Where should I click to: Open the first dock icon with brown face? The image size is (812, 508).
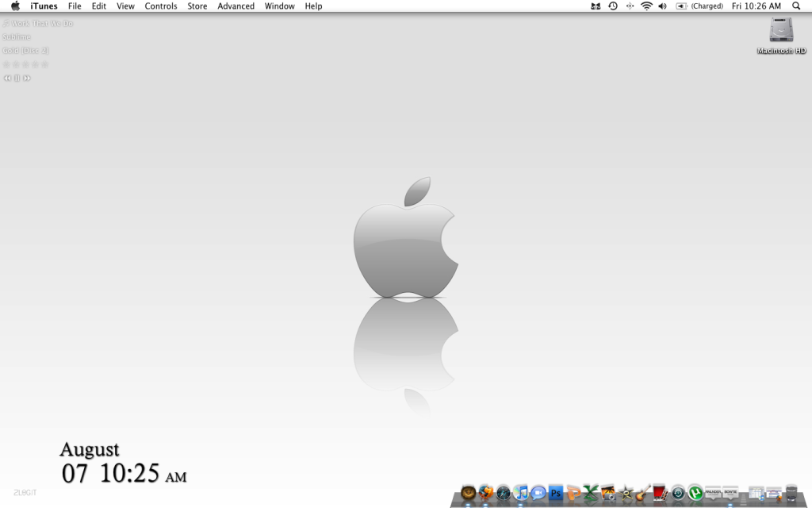tap(468, 492)
